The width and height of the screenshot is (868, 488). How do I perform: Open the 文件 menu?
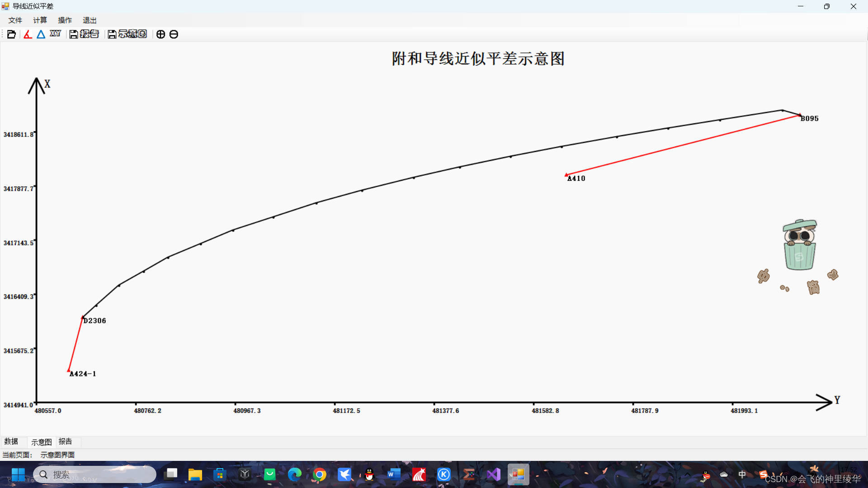(x=15, y=20)
